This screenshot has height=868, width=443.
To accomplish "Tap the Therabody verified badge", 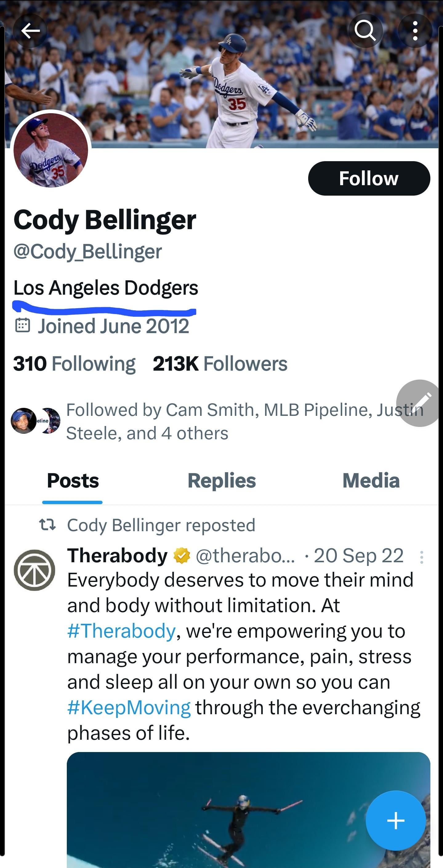I will coord(182,555).
